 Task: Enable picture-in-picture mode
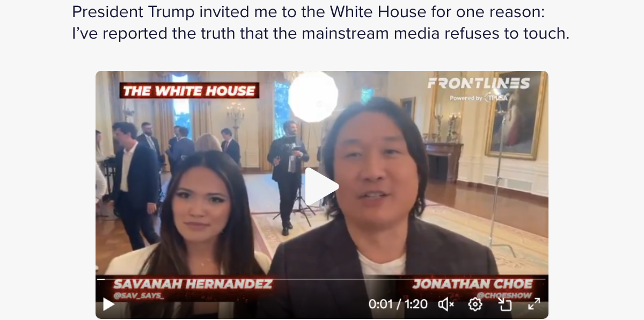coord(504,304)
